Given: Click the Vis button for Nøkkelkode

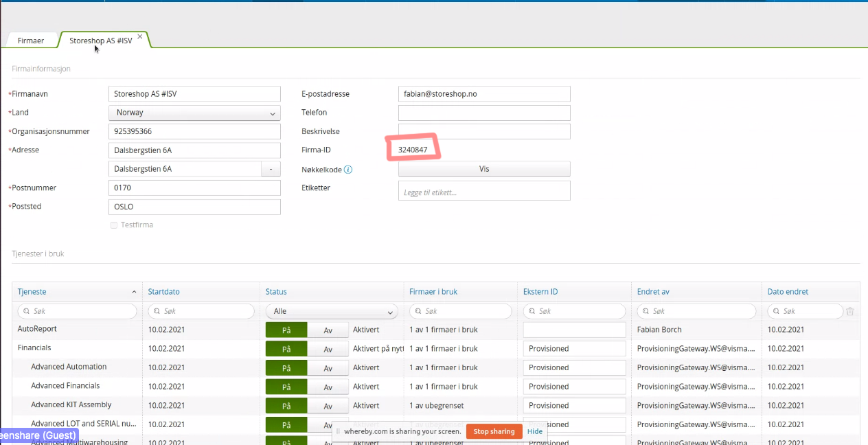Looking at the screenshot, I should coord(484,169).
